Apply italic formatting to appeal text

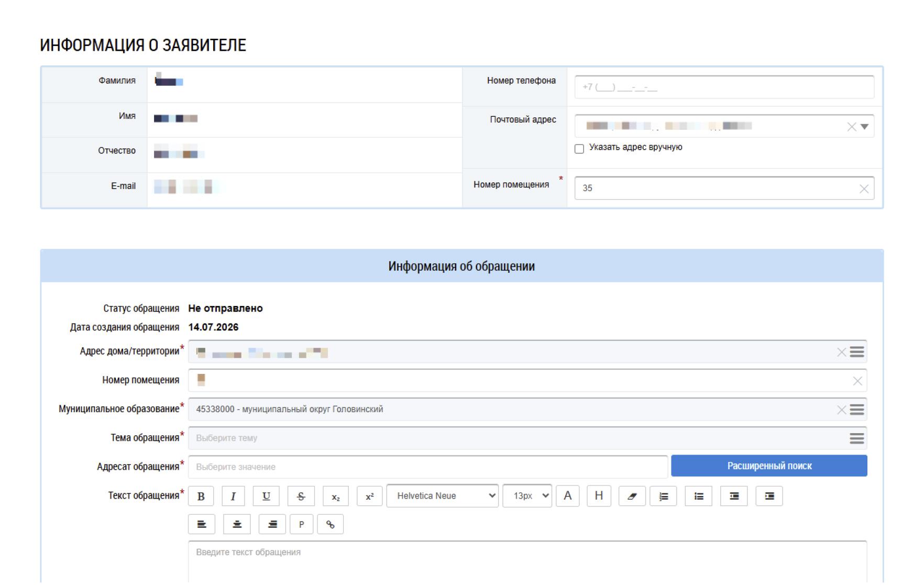234,496
